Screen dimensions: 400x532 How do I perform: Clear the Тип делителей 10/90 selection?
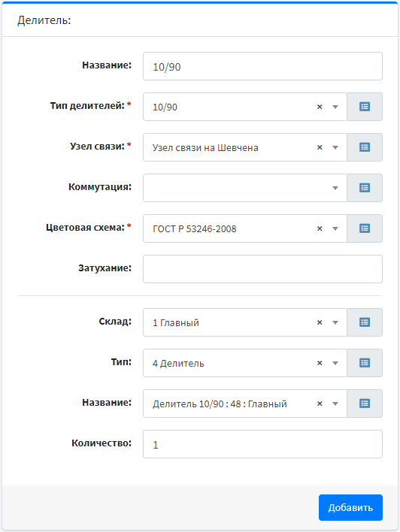320,107
